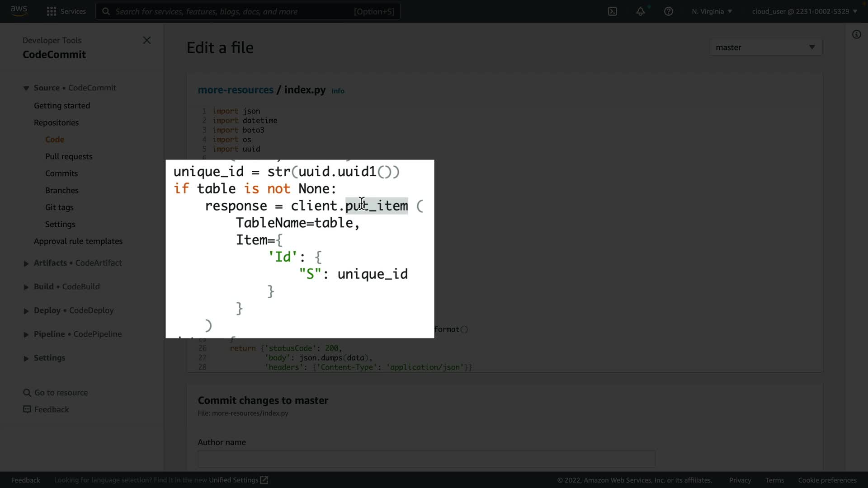Click the Feedback chat icon in sidebar
The height and width of the screenshot is (488, 868).
27,409
